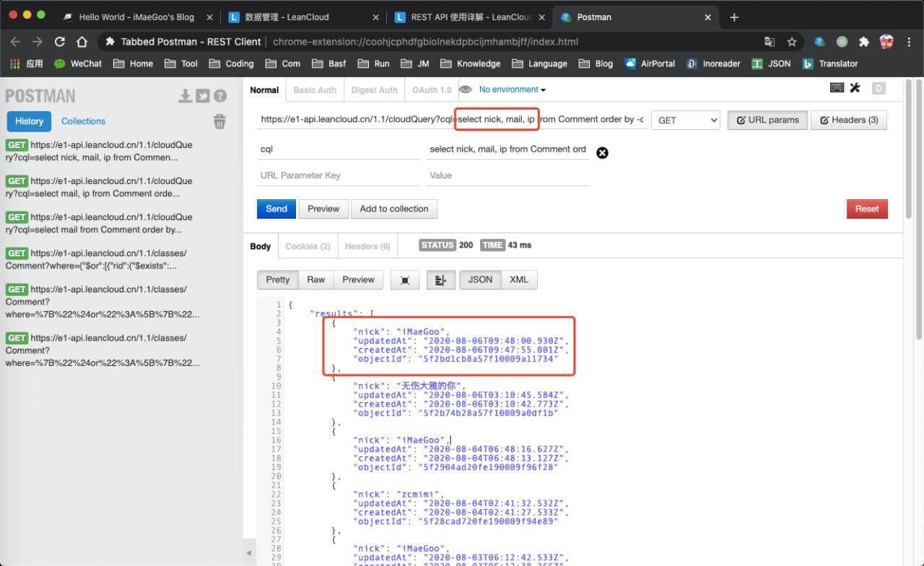This screenshot has height=566, width=924.
Task: Clear history with the trash icon
Action: coord(219,121)
